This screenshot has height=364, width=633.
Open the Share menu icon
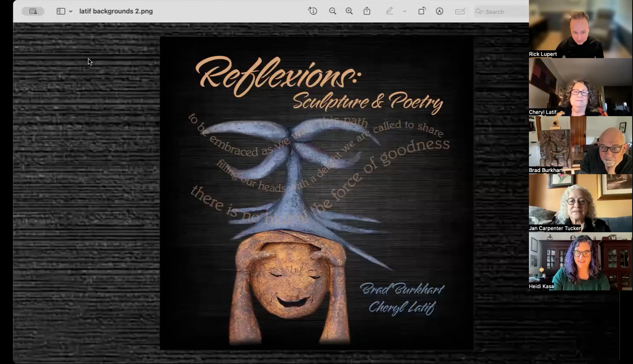tap(367, 11)
